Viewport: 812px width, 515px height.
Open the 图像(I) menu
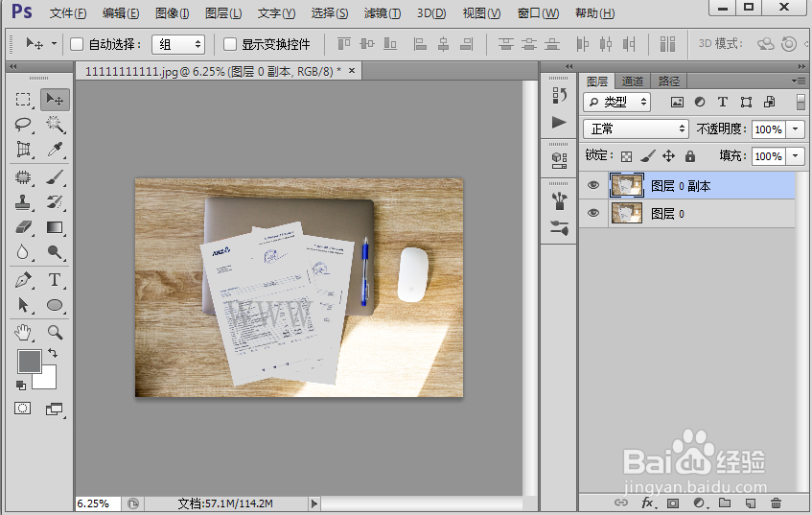click(172, 13)
